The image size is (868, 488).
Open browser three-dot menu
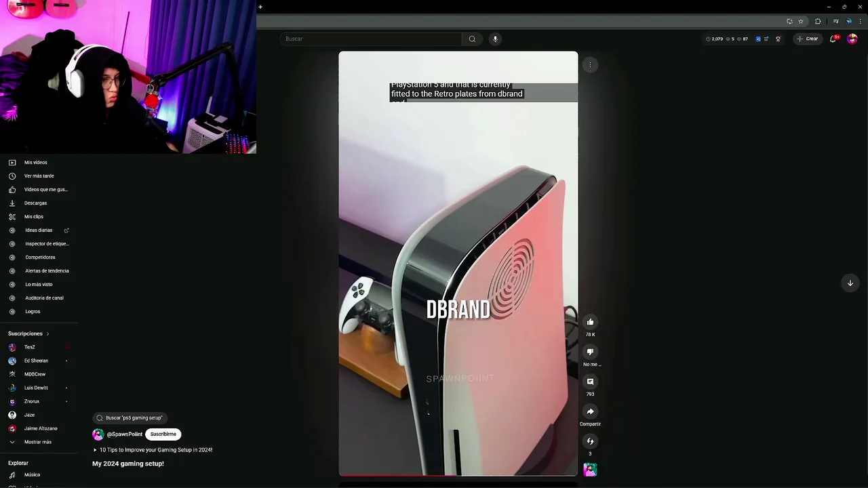860,21
